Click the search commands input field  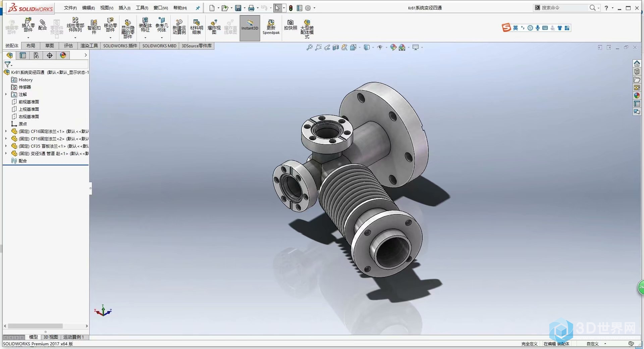pos(564,8)
